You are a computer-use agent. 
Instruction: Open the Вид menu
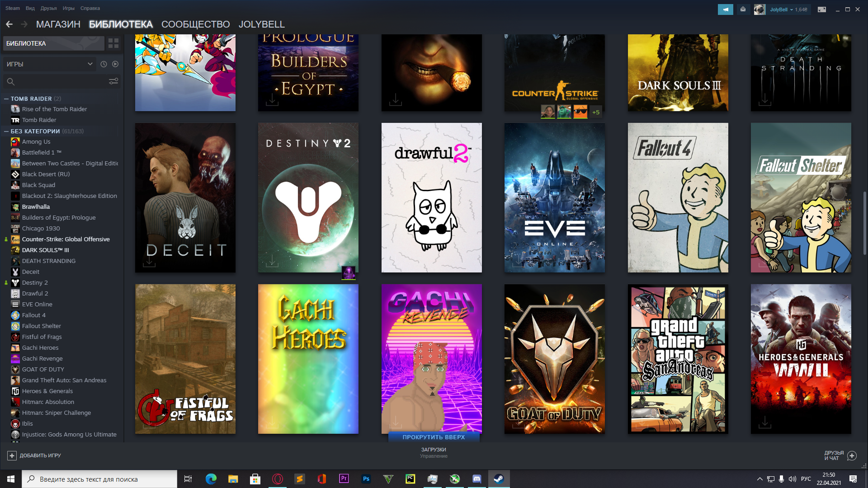click(30, 8)
